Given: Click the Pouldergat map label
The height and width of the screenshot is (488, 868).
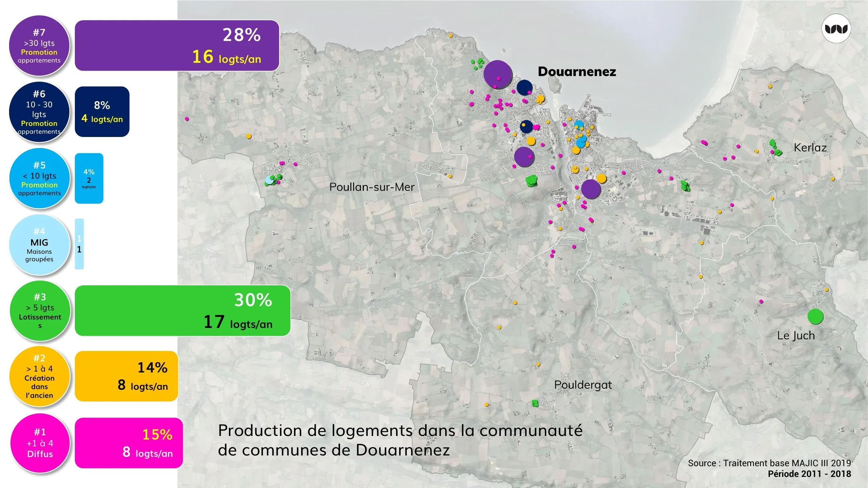Looking at the screenshot, I should [x=583, y=385].
